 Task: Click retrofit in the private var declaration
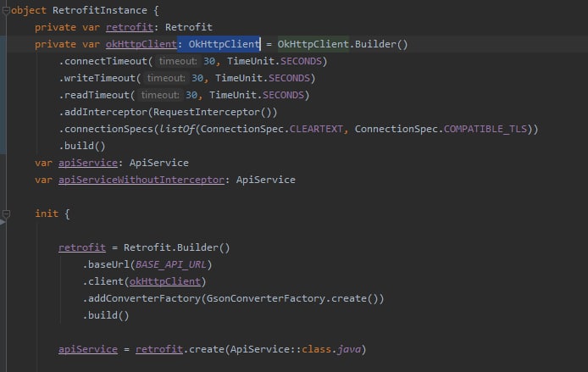tap(130, 27)
